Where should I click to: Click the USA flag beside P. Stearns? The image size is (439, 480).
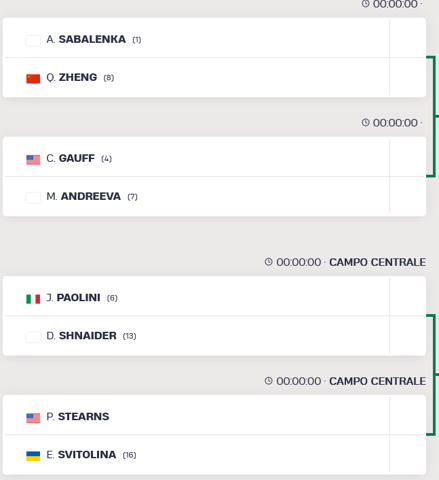(x=33, y=418)
